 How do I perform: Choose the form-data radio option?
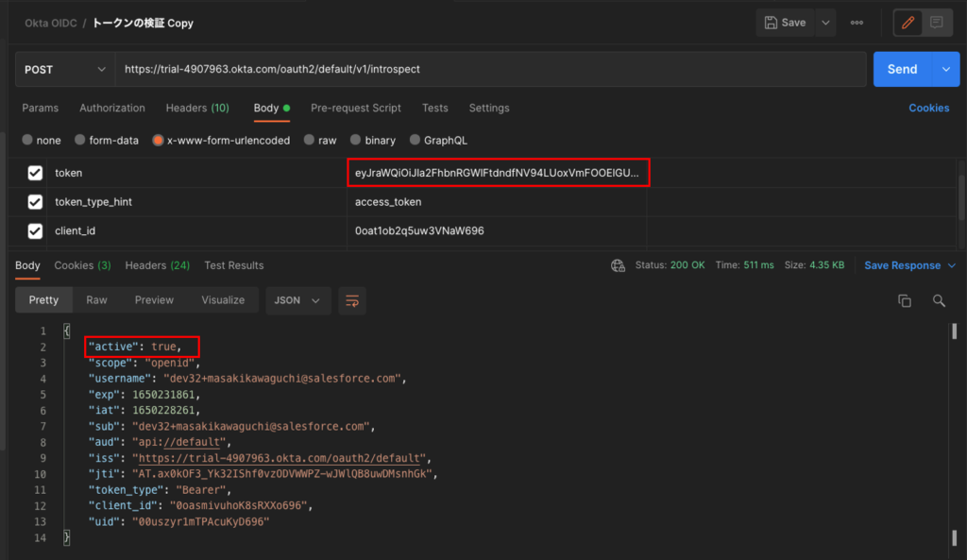81,140
